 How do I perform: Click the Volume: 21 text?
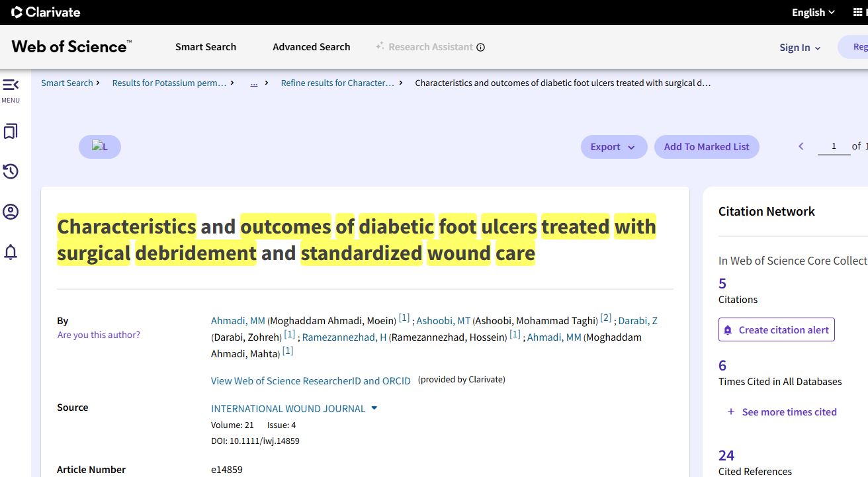232,425
